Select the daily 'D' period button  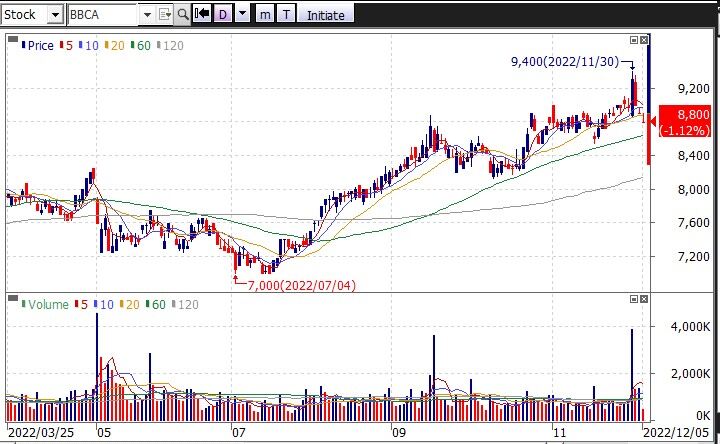(x=222, y=14)
